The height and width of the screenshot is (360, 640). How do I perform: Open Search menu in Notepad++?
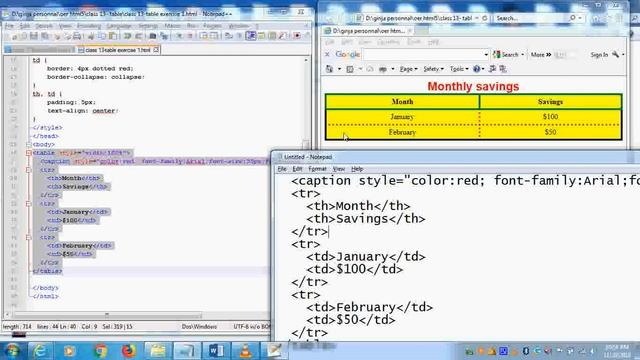pos(44,26)
